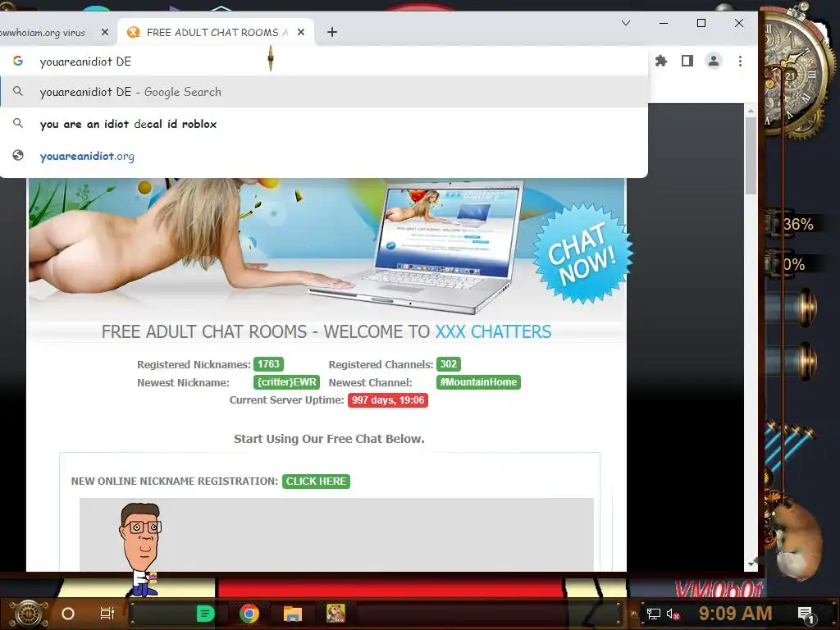The height and width of the screenshot is (630, 840).
Task: Click the {critter}EWR nickname badge
Action: [x=286, y=382]
